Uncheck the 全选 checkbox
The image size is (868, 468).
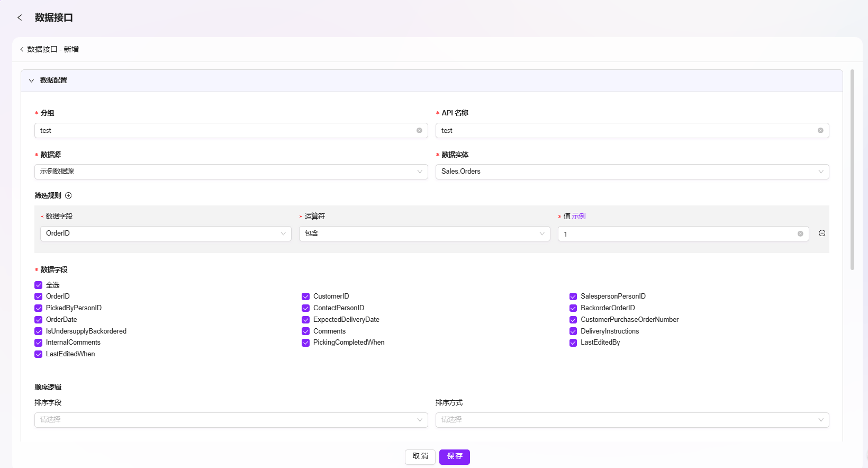click(38, 285)
